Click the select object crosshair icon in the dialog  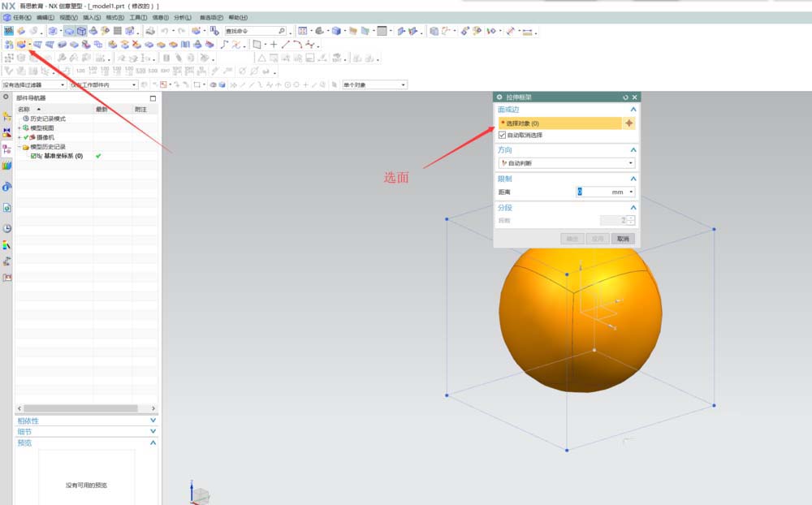coord(628,123)
